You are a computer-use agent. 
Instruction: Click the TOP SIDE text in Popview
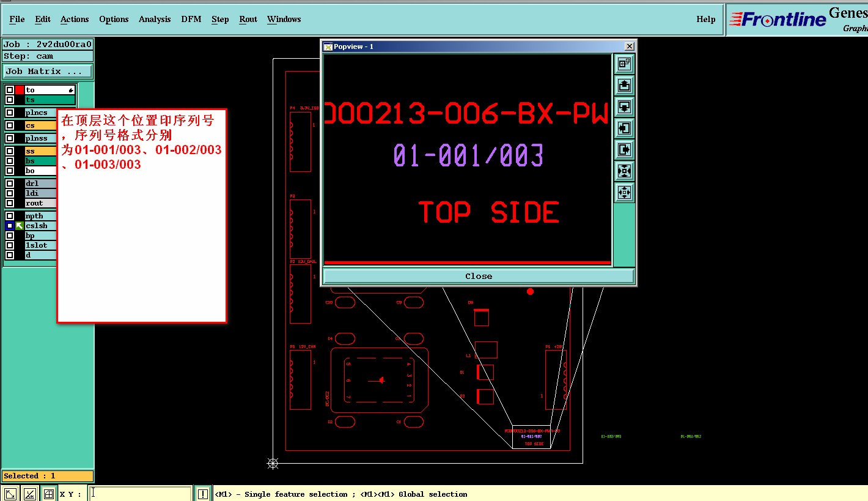click(x=489, y=212)
